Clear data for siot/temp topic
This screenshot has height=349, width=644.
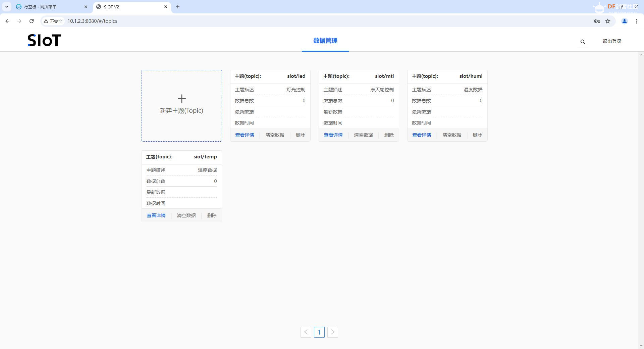pyautogui.click(x=186, y=215)
